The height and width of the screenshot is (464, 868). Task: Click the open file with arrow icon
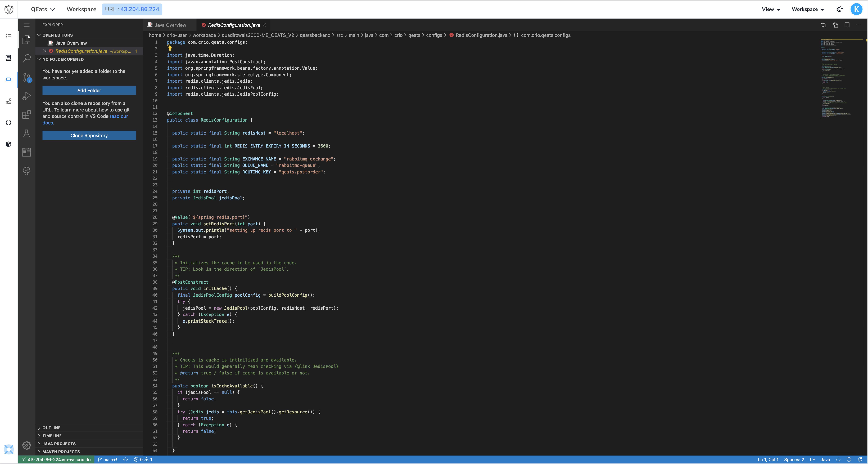tap(835, 25)
